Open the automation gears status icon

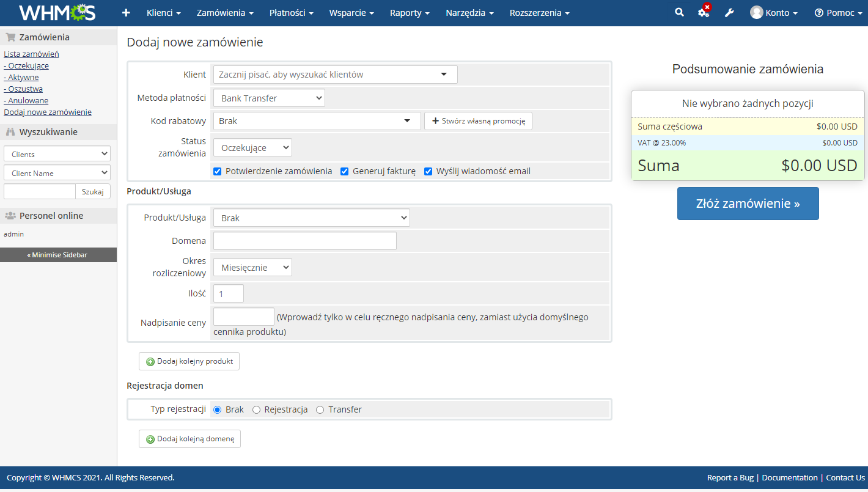click(x=704, y=12)
